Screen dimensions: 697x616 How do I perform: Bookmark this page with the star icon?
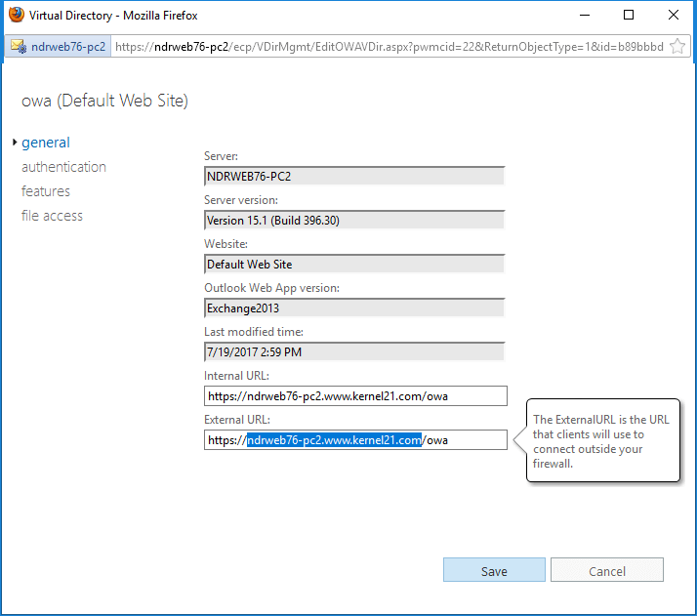[x=677, y=46]
